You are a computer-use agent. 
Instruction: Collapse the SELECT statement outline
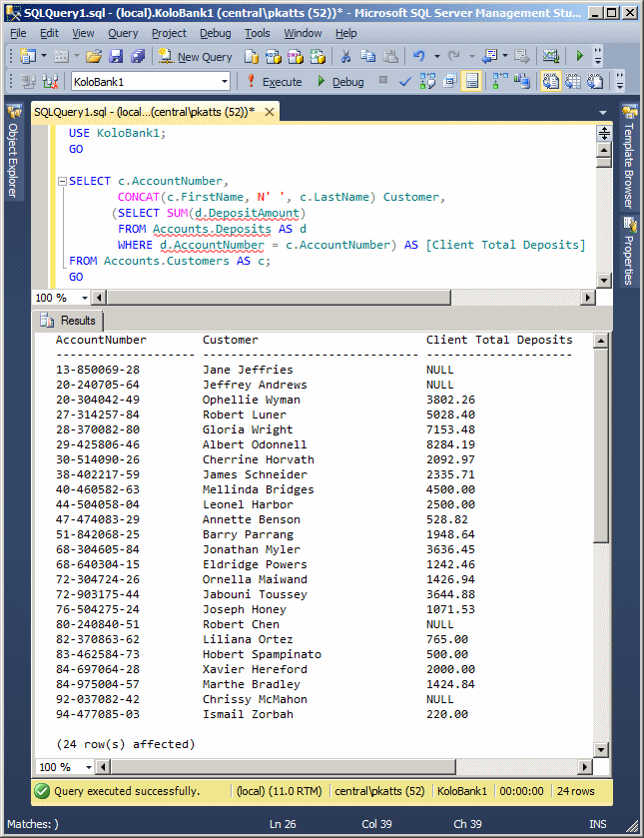point(62,181)
